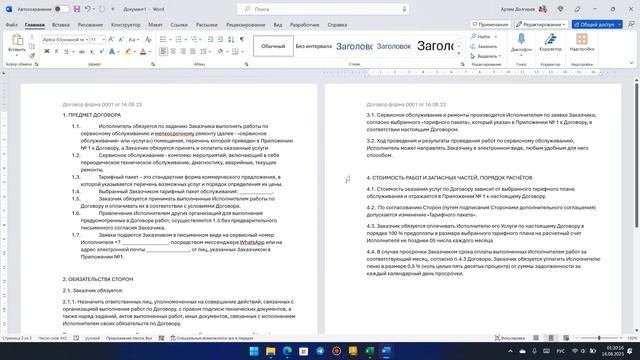The width and height of the screenshot is (640, 360).
Task: Clear all formatting icon
Action: click(148, 39)
